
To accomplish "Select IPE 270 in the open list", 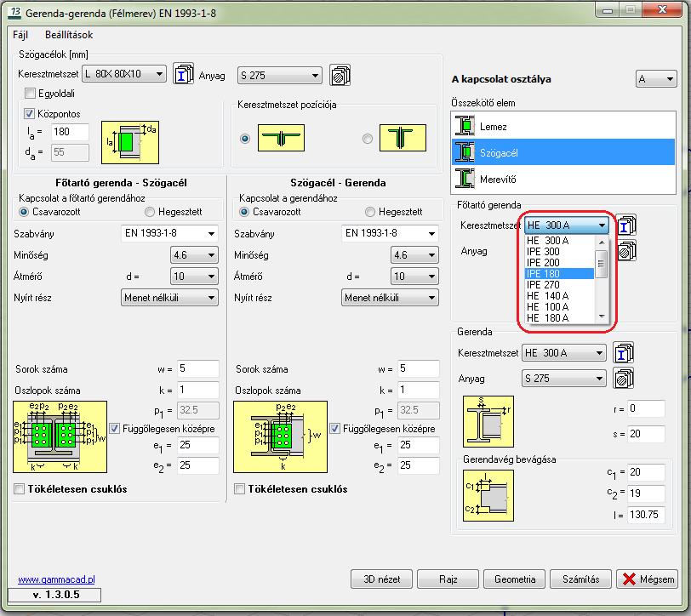I will click(560, 285).
